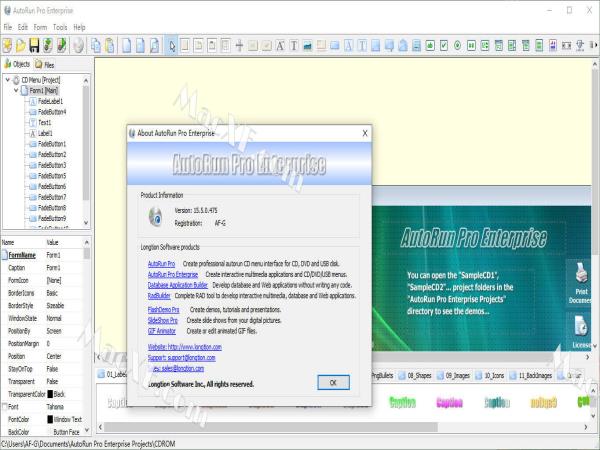This screenshot has width=600, height=450.
Task: Expand the Font property group
Action: pos(5,406)
